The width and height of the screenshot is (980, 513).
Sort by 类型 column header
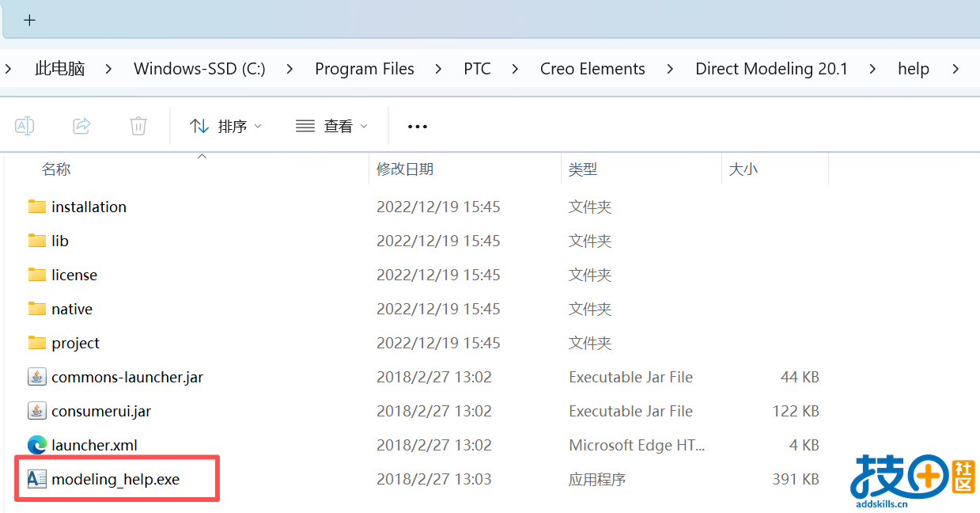tap(583, 169)
